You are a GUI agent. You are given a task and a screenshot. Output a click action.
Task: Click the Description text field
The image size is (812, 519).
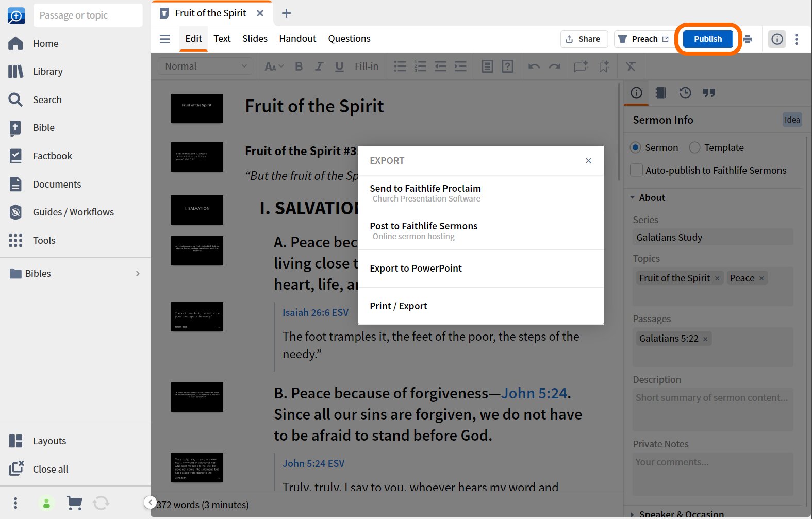[713, 410]
